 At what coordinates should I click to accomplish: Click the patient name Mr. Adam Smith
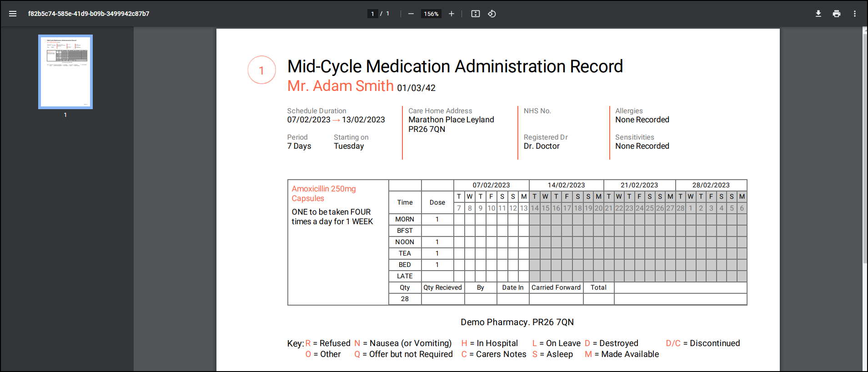click(340, 86)
